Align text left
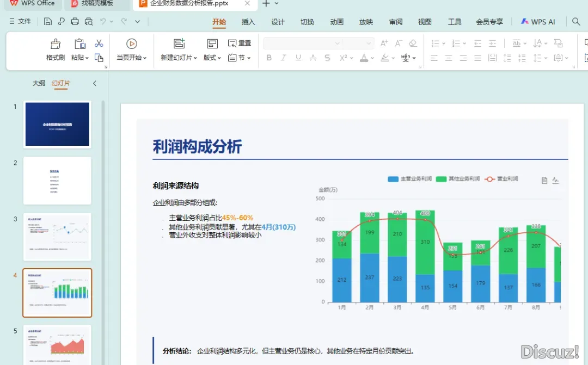Viewport: 588px width, 365px height. 434,58
